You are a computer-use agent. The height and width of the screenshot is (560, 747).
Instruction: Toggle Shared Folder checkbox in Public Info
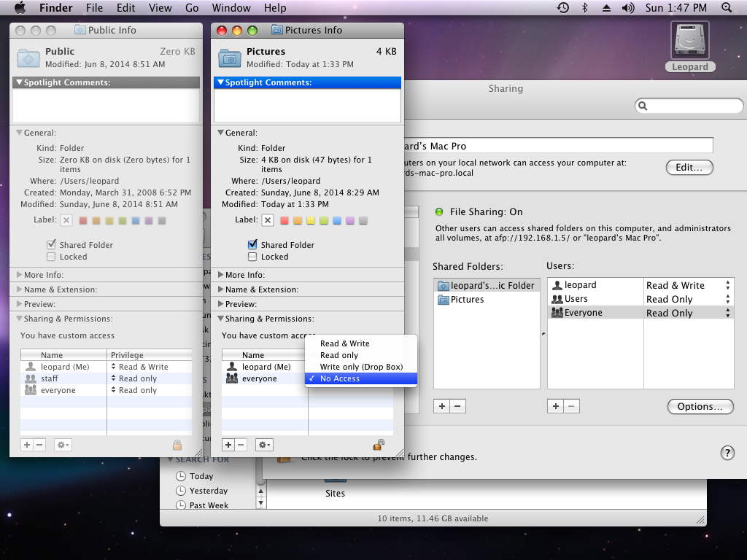(51, 245)
